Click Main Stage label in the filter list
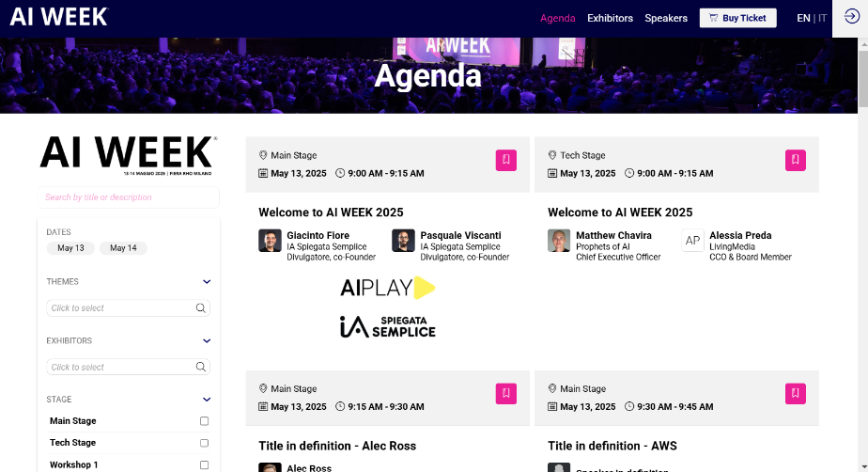 [x=73, y=421]
